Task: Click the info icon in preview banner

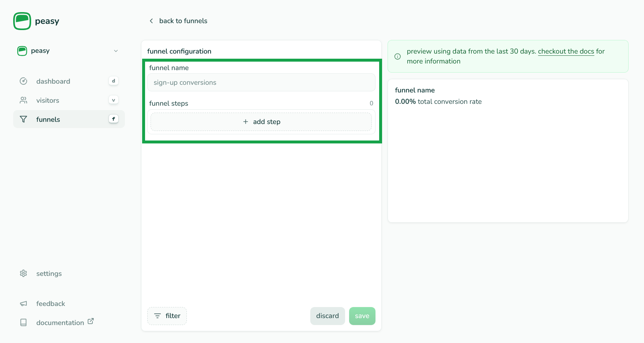Action: click(397, 56)
